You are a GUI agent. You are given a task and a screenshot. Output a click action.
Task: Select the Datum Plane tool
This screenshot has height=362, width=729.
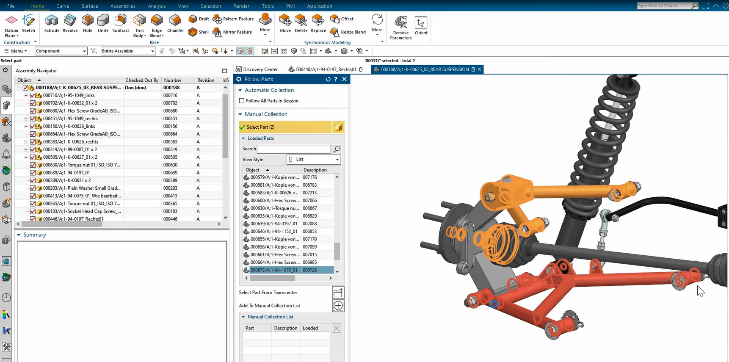click(11, 25)
